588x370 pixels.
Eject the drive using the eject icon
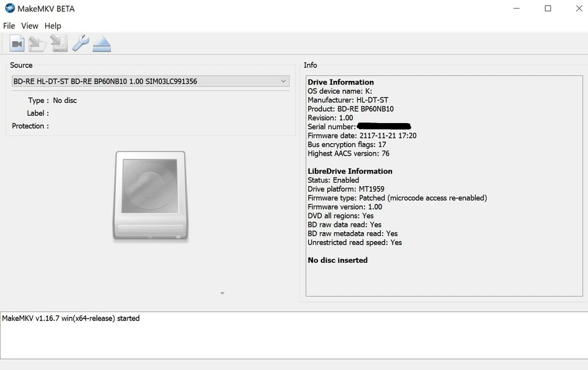(102, 43)
